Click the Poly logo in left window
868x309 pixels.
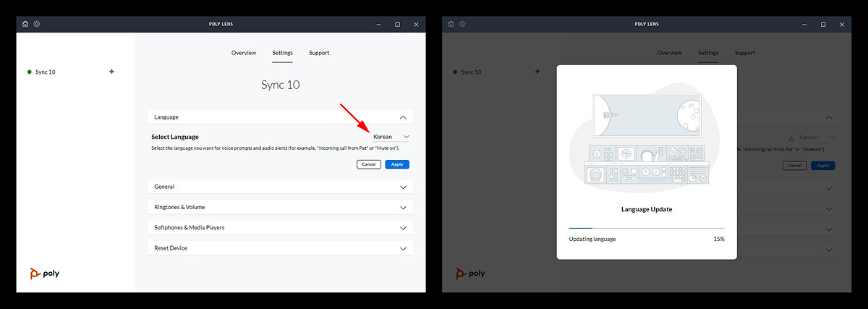tap(45, 274)
